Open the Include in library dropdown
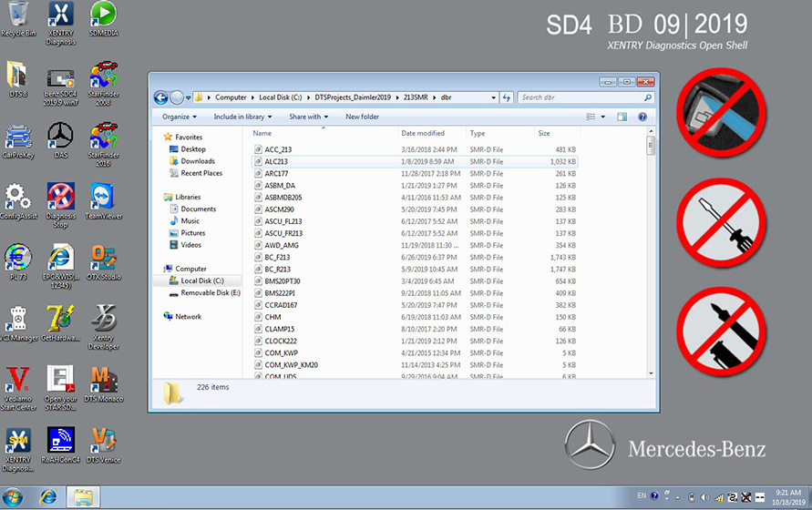 pos(242,117)
